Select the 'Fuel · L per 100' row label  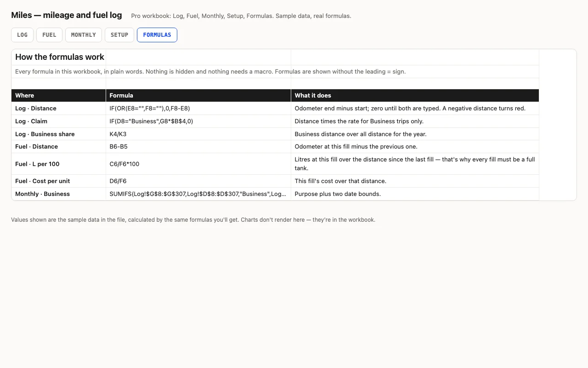tap(59, 164)
